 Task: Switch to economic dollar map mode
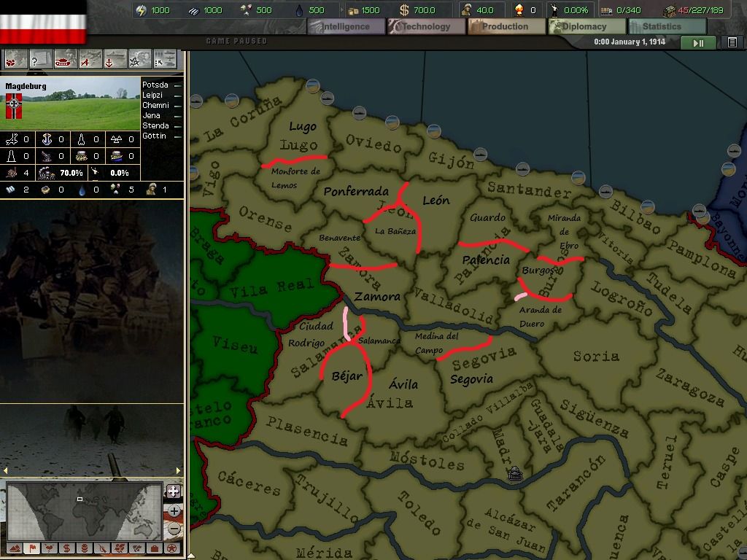[67, 548]
